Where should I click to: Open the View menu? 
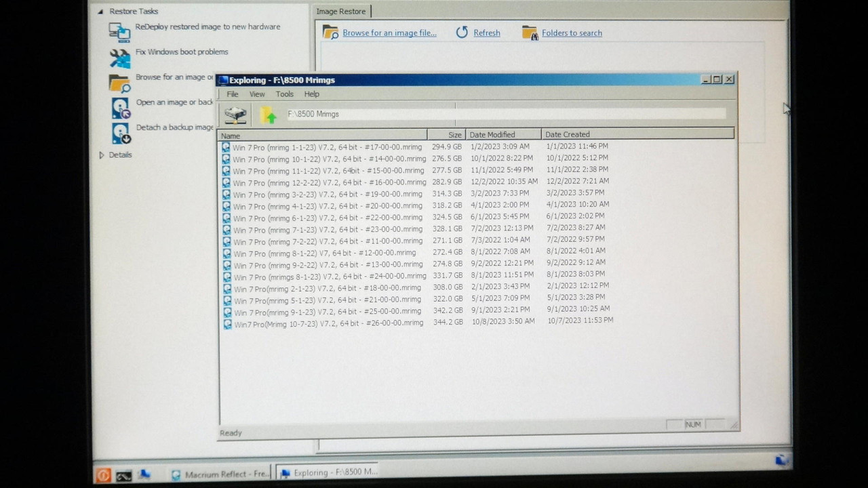[257, 94]
